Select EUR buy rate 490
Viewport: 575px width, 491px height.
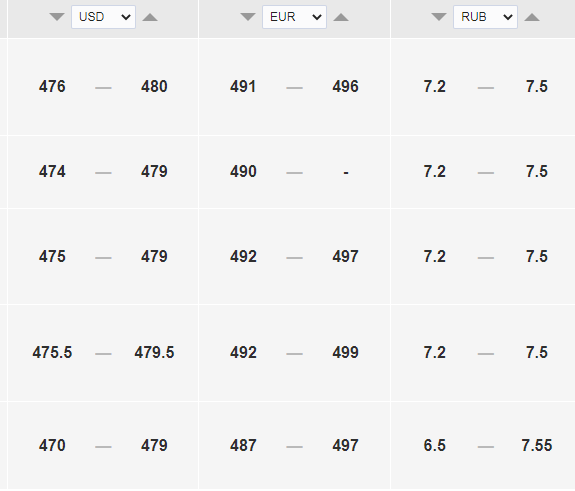tap(243, 172)
